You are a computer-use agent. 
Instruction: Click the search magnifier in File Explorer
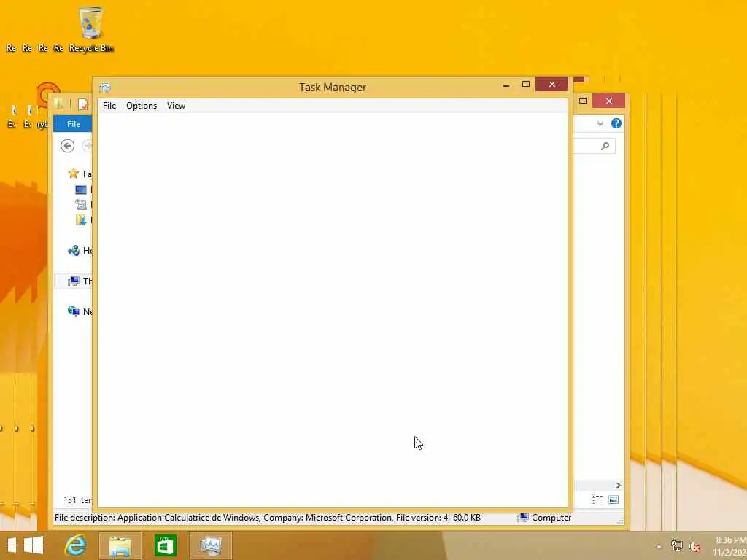[x=605, y=146]
